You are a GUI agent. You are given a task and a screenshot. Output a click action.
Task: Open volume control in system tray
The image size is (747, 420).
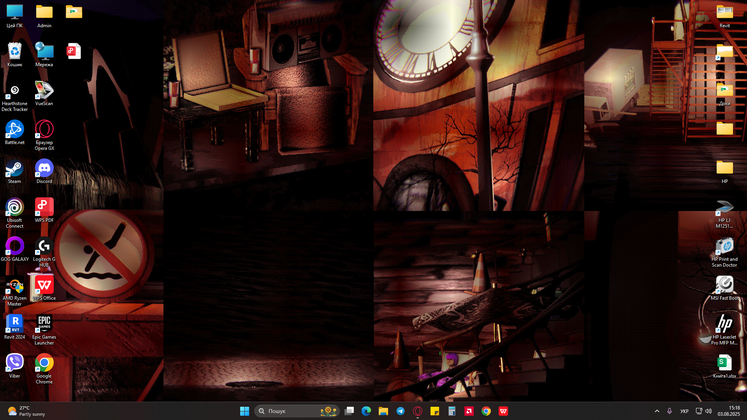click(708, 411)
